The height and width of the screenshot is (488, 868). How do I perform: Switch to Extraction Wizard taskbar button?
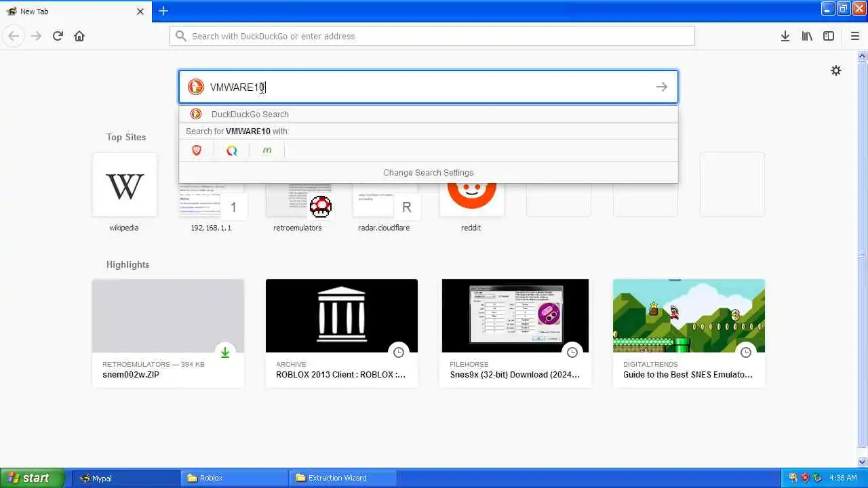click(x=342, y=478)
